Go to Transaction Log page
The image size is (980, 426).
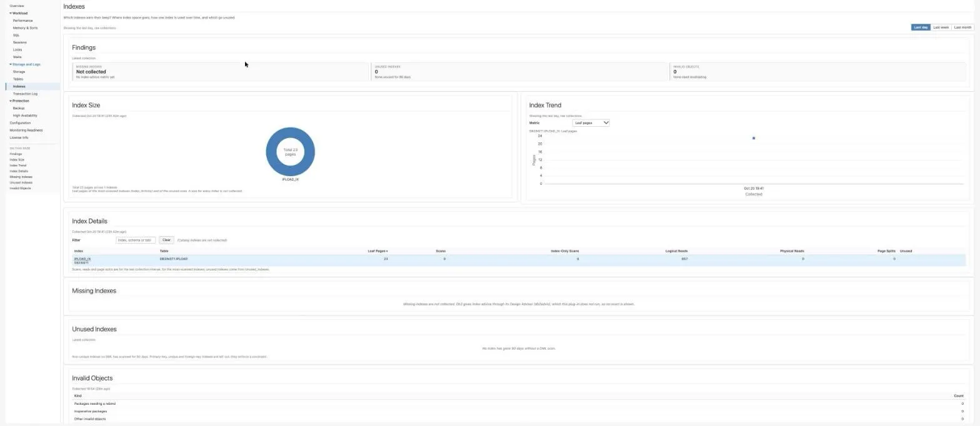[x=25, y=94]
